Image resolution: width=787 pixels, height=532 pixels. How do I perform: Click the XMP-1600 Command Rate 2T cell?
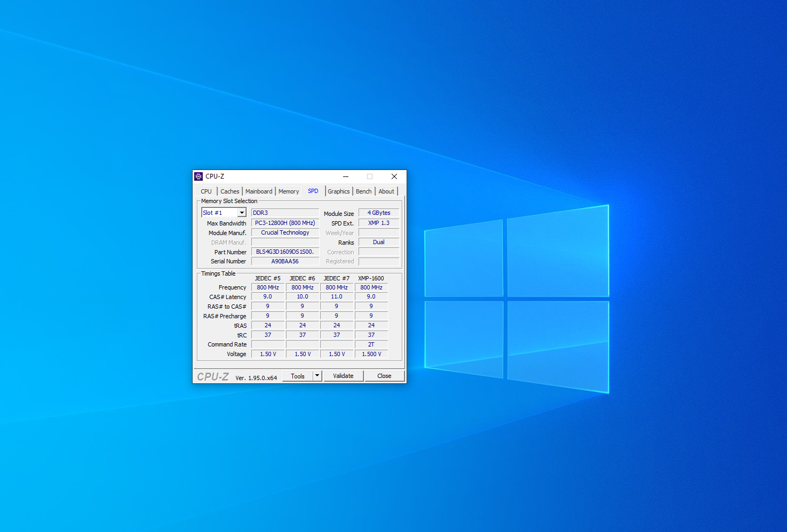click(371, 344)
